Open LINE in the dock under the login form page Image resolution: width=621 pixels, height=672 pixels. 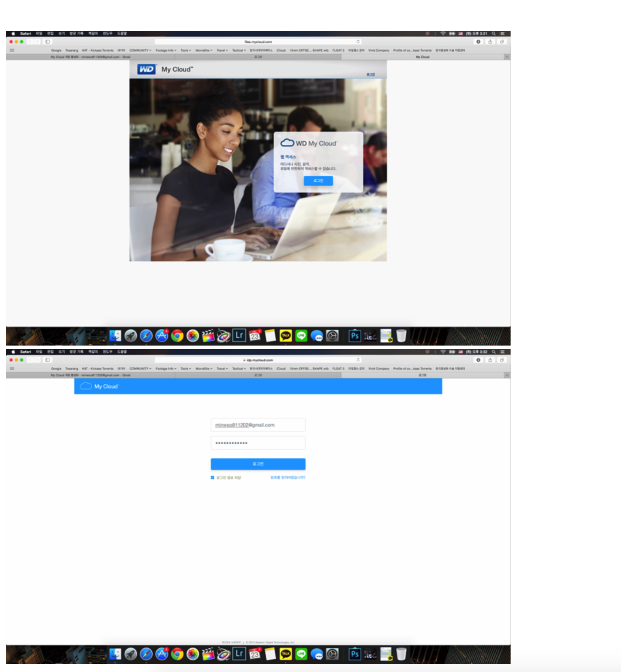pyautogui.click(x=301, y=654)
